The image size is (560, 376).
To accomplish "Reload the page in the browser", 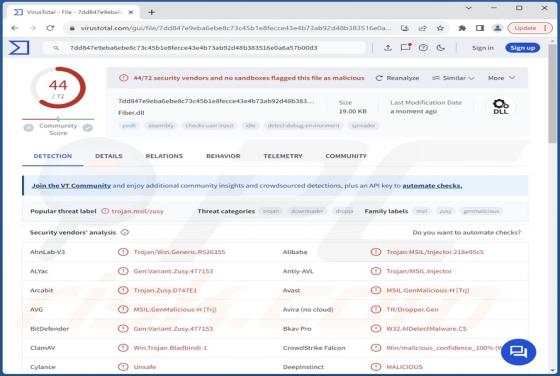I will [x=50, y=28].
